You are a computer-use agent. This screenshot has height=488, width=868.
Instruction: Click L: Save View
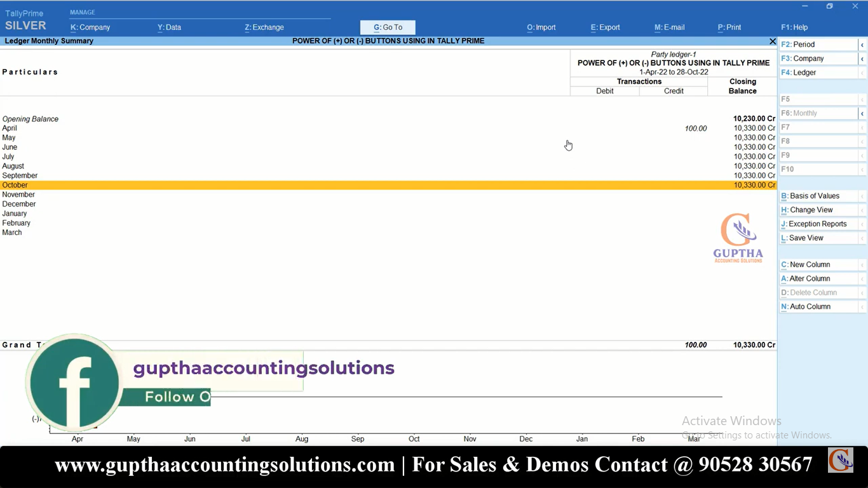(x=818, y=238)
